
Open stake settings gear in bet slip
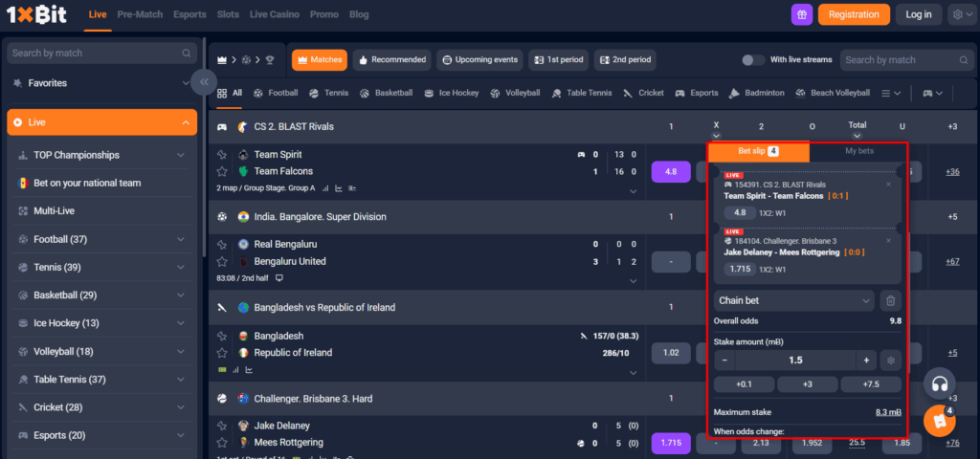891,361
